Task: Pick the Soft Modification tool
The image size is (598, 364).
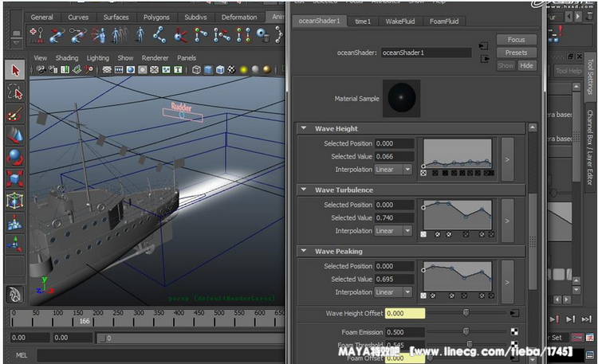Action: 15,223
